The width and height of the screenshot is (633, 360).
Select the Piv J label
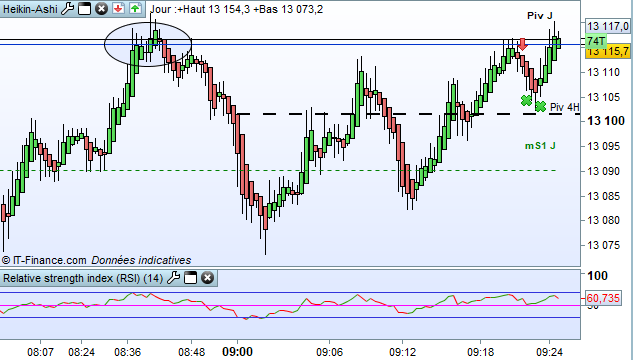point(540,16)
